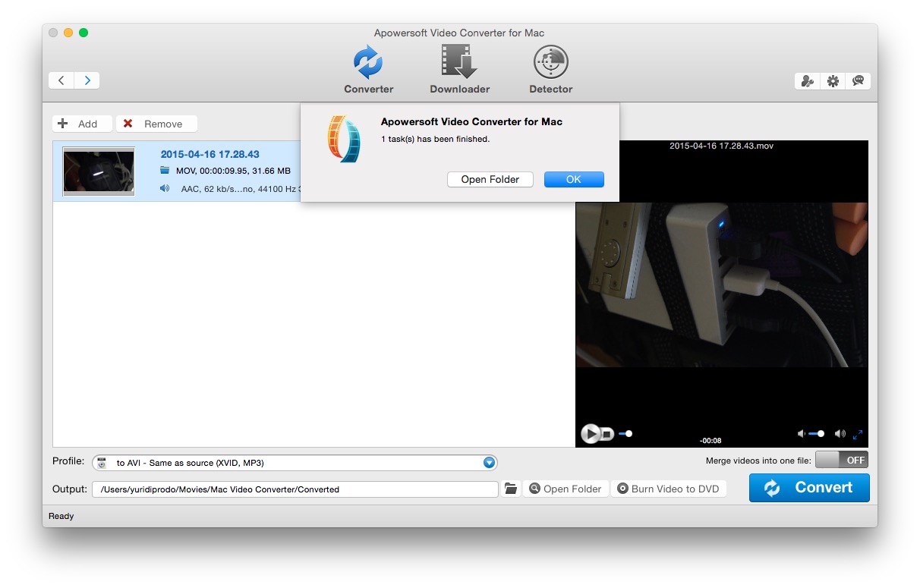Image resolution: width=920 pixels, height=588 pixels.
Task: Stop the preview playback
Action: tap(607, 435)
